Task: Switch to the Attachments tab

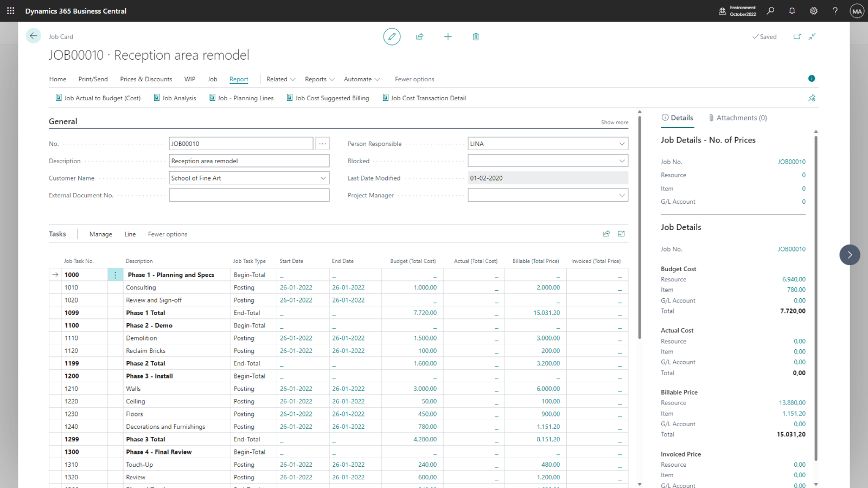Action: tap(738, 118)
